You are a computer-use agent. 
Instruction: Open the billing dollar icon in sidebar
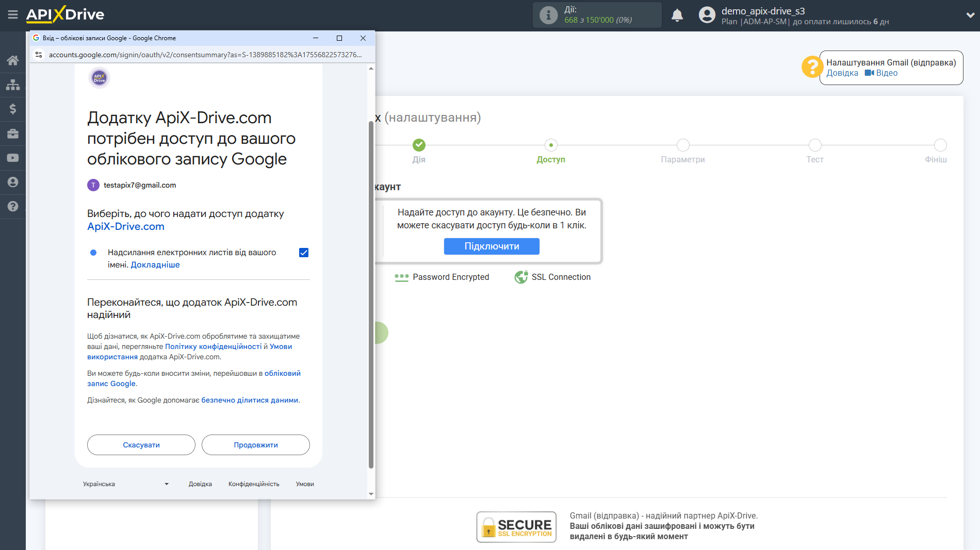(x=13, y=109)
